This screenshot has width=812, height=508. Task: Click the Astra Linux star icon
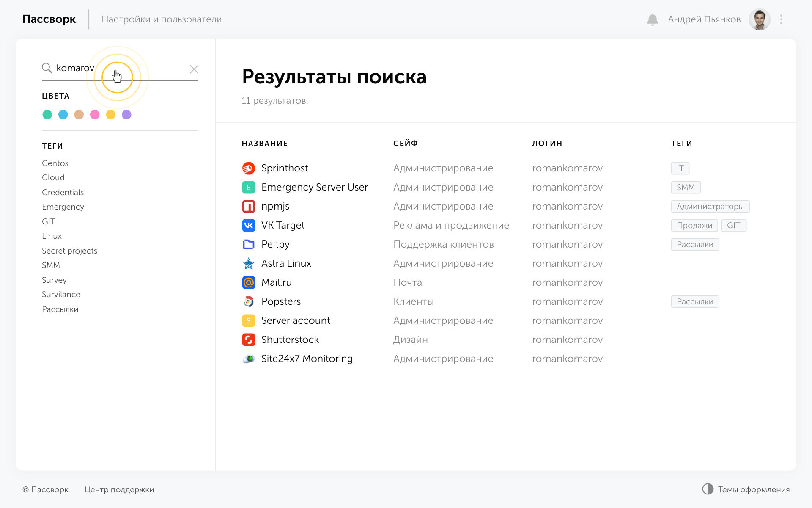point(249,263)
